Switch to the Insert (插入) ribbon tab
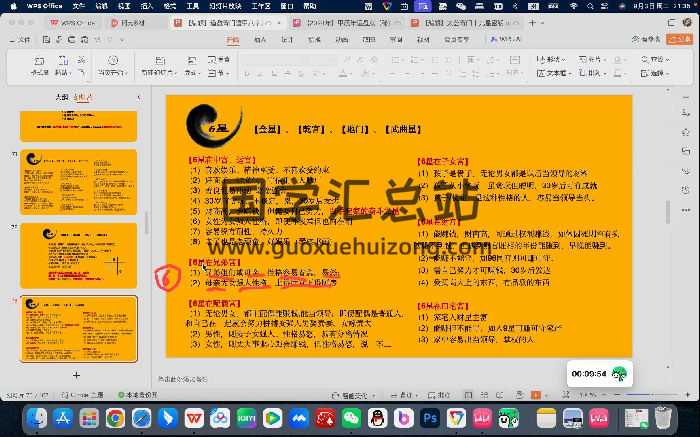 [x=261, y=41]
